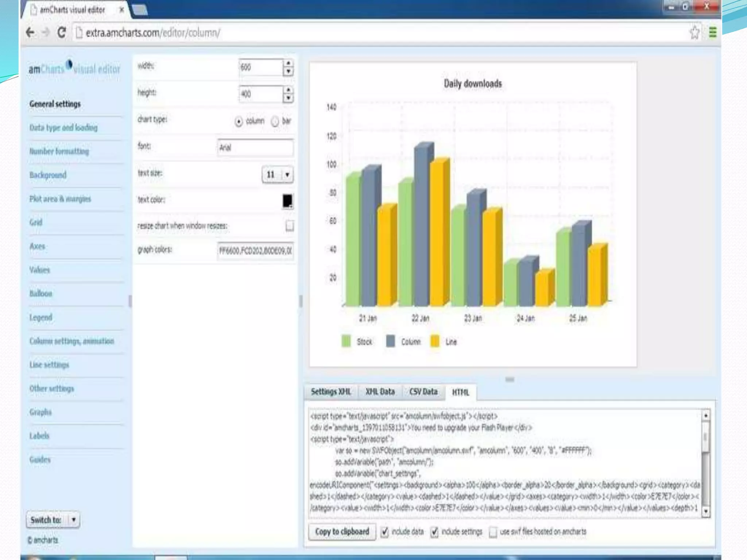
Task: Click the green Stock legend marker
Action: (346, 341)
